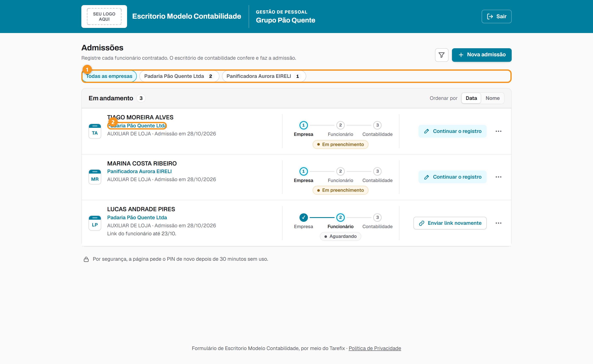Open the Política de Privacidade link
This screenshot has width=593, height=364.
pyautogui.click(x=375, y=348)
